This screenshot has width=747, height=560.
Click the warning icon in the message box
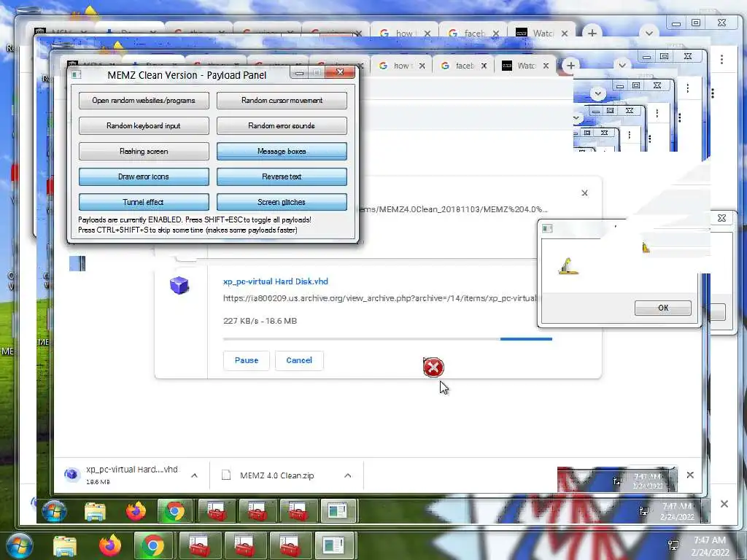tap(568, 267)
